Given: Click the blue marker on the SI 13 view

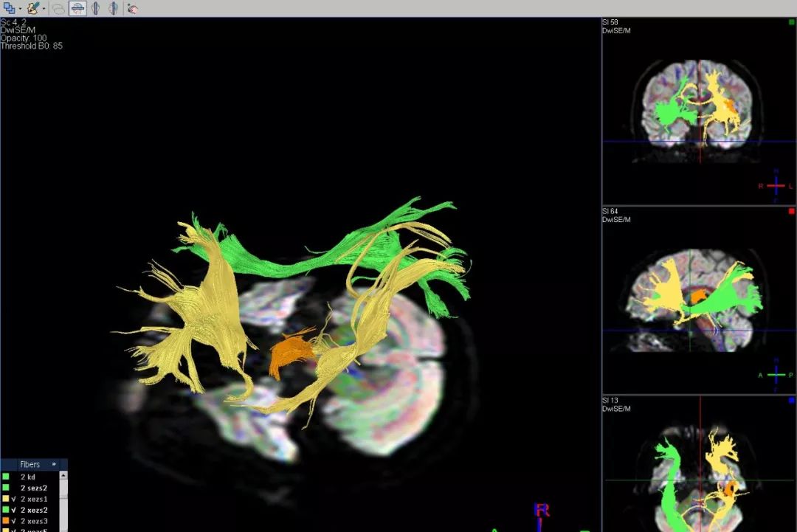Looking at the screenshot, I should (791, 401).
